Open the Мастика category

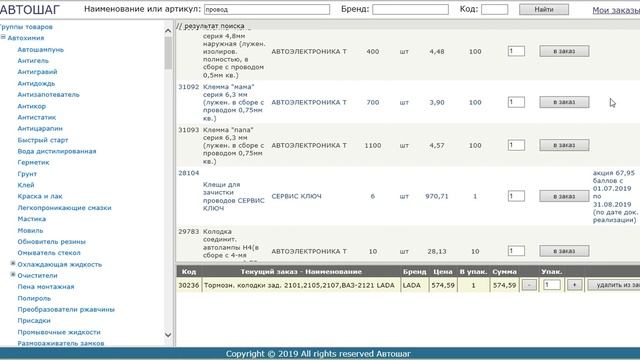click(x=31, y=219)
